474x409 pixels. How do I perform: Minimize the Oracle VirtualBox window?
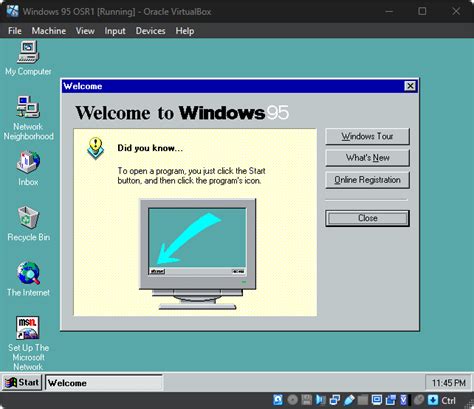[x=389, y=11]
